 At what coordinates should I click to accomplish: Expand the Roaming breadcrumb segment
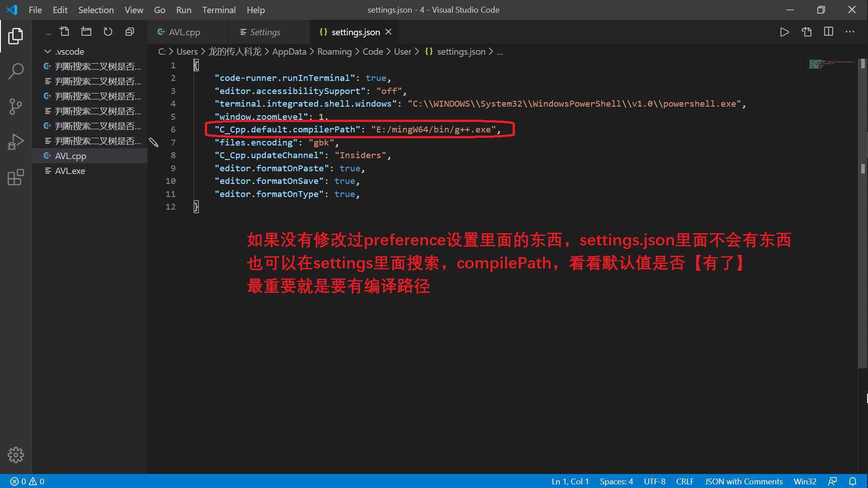[334, 52]
